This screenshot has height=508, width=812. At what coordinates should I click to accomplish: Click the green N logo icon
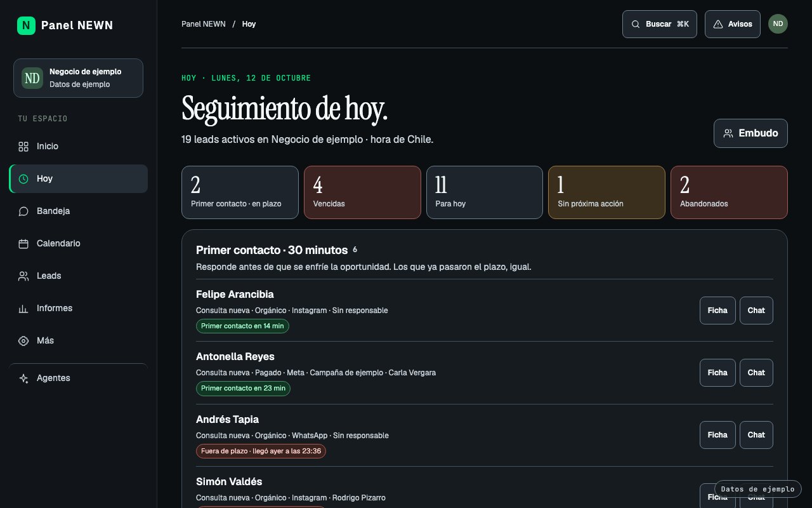click(x=26, y=25)
